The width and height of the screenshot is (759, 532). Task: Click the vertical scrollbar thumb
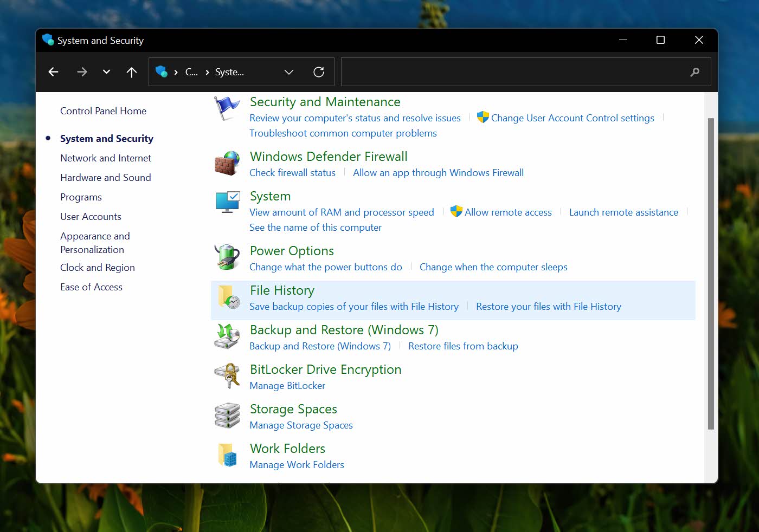point(711,274)
